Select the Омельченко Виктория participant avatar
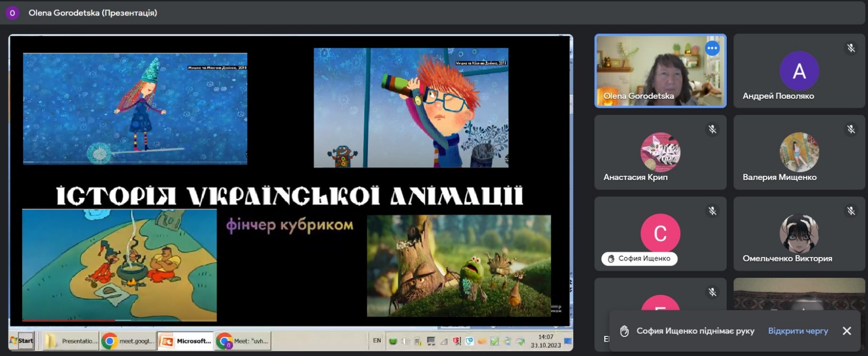 799,234
